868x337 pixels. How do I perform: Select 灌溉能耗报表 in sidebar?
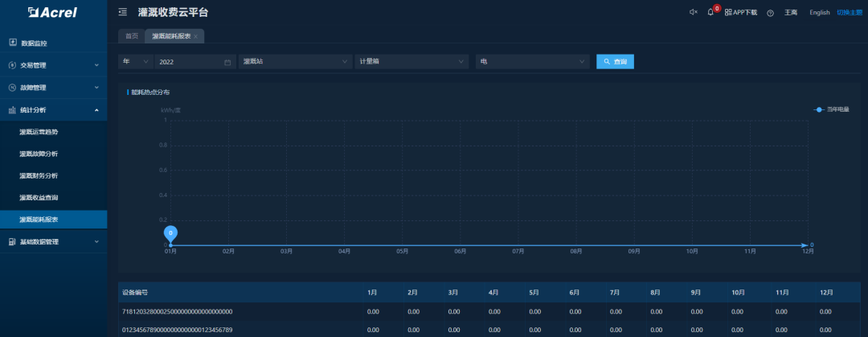(x=53, y=220)
